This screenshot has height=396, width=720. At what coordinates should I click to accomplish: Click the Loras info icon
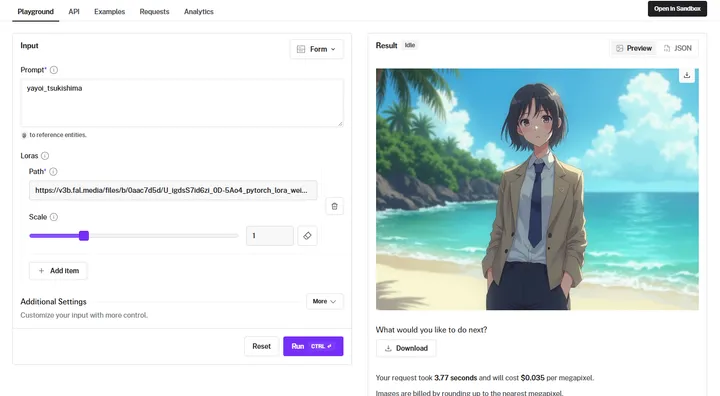(45, 156)
